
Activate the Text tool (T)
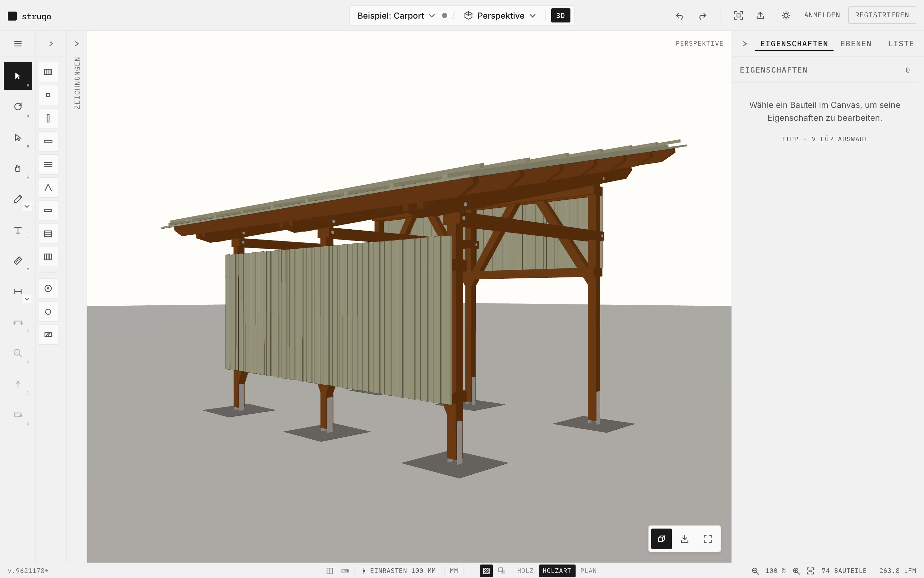(18, 230)
